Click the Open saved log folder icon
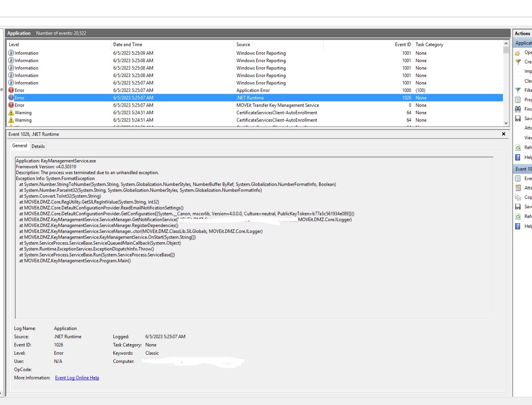Viewport: 532px width, 405px height. pos(518,53)
